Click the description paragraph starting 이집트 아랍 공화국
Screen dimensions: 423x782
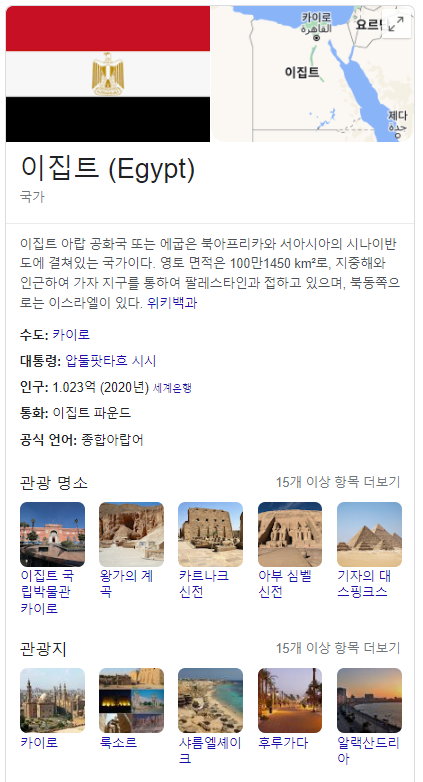pyautogui.click(x=210, y=274)
